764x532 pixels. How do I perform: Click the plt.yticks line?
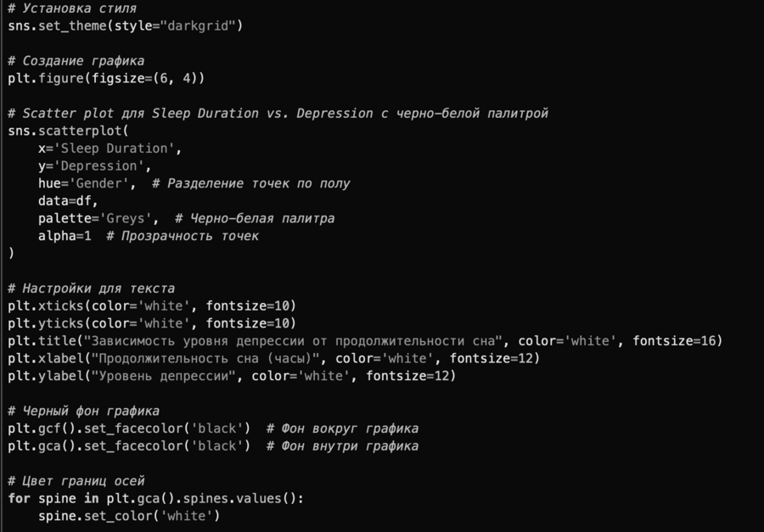coord(152,323)
